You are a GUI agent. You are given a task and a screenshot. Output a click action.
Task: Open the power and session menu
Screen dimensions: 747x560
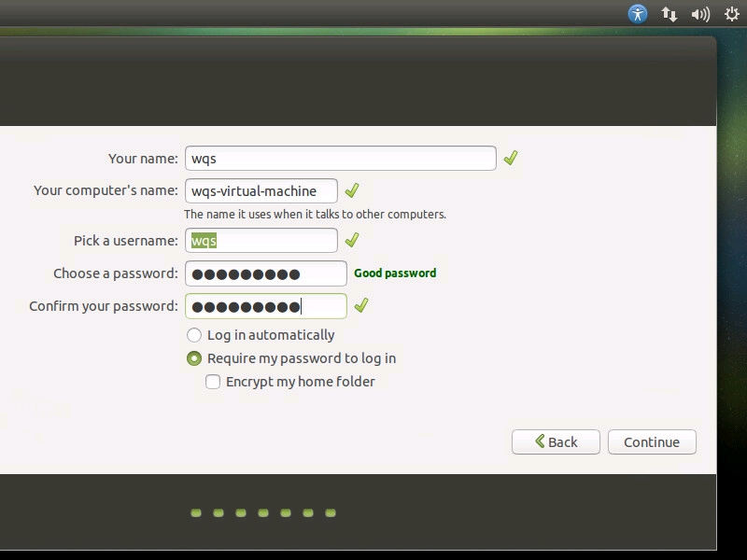(732, 14)
